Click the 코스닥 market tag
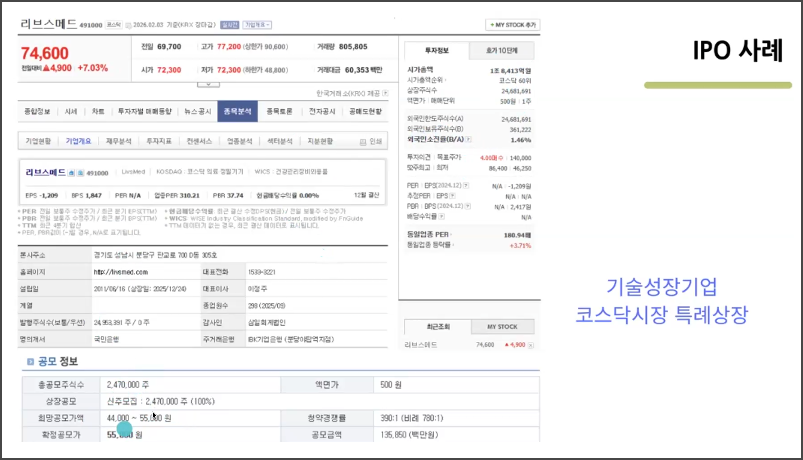Viewport: 803px width, 460px height. point(114,25)
